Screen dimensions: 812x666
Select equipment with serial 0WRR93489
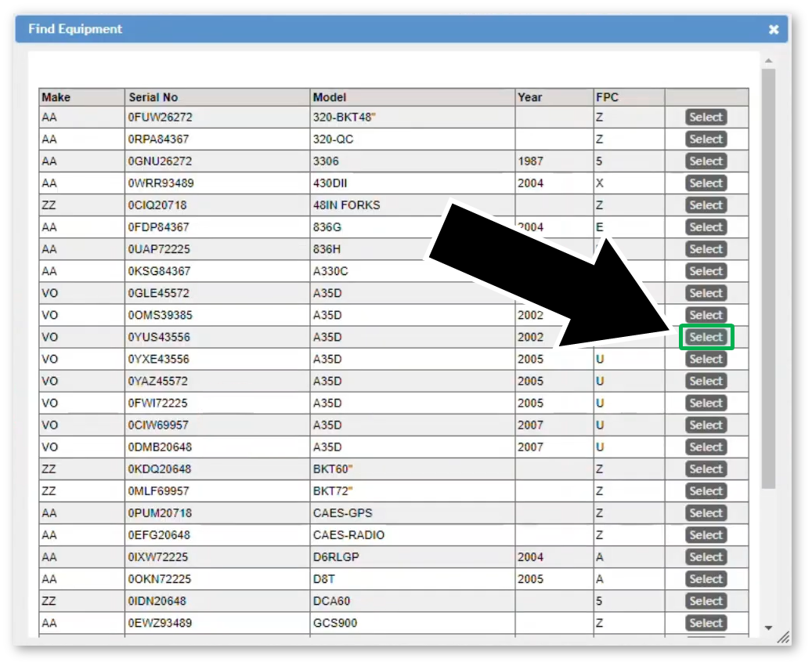click(x=706, y=183)
